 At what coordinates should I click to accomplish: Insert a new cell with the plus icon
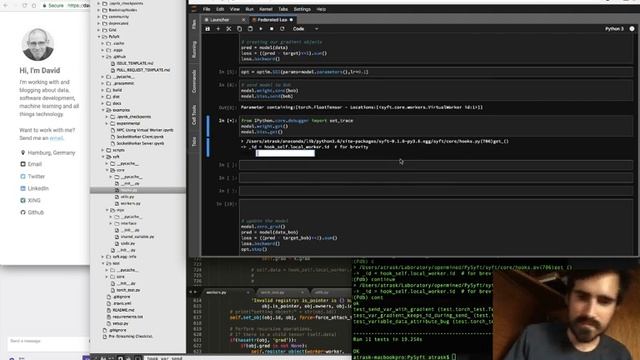coord(218,29)
